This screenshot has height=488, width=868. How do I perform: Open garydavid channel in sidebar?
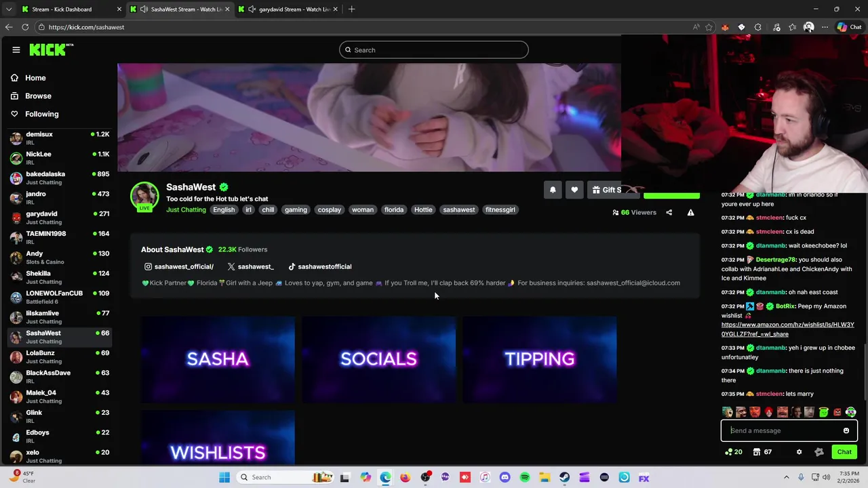[x=60, y=218]
